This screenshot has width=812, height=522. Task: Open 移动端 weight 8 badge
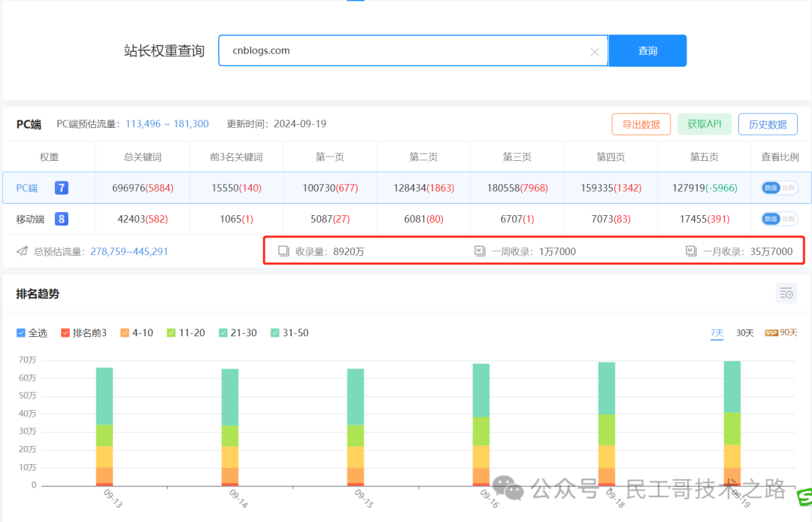pyautogui.click(x=61, y=219)
